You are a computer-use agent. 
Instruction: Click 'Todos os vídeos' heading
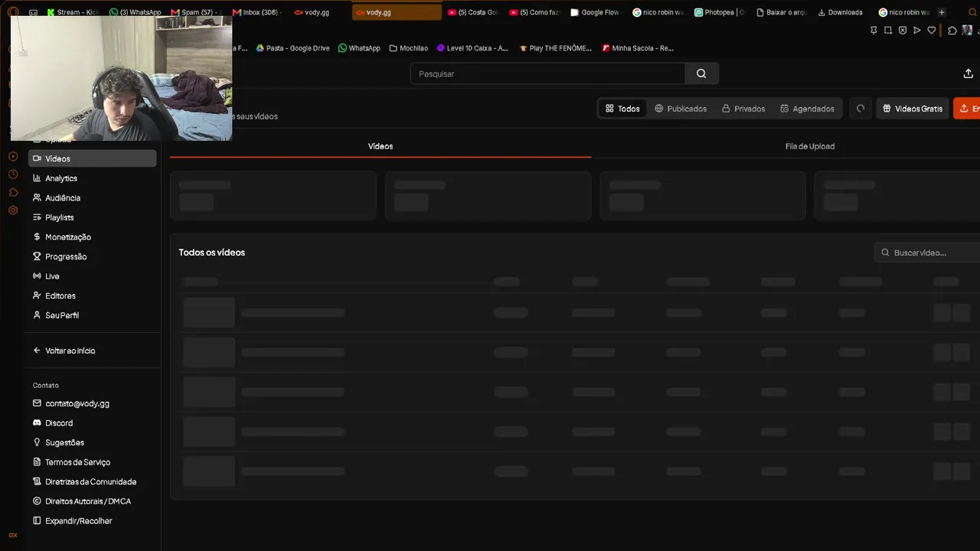tap(212, 253)
